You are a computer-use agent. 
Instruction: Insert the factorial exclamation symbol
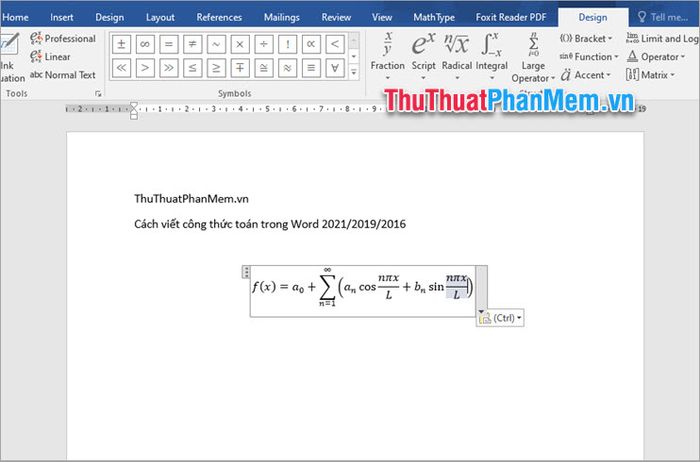(288, 44)
